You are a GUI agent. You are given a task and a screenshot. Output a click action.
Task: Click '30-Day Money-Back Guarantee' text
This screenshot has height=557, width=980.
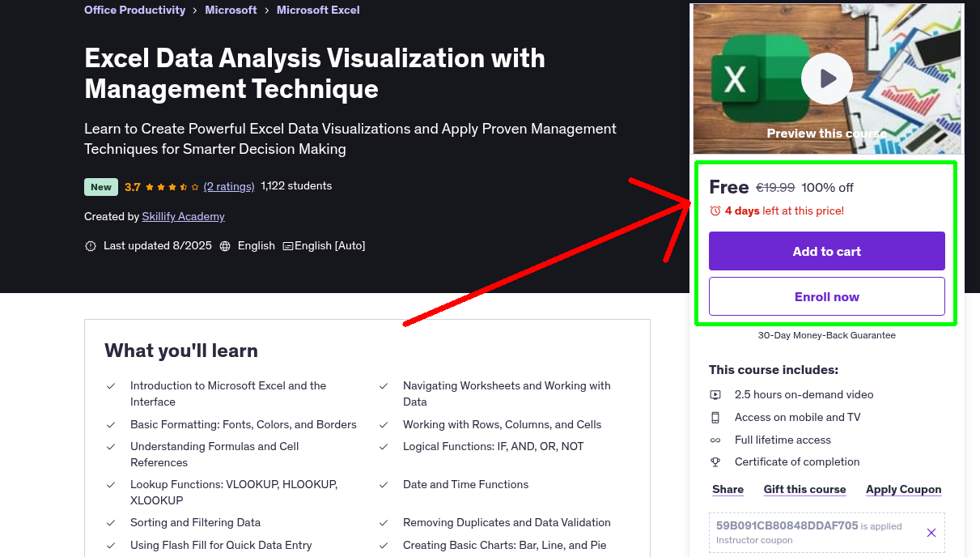(x=826, y=335)
